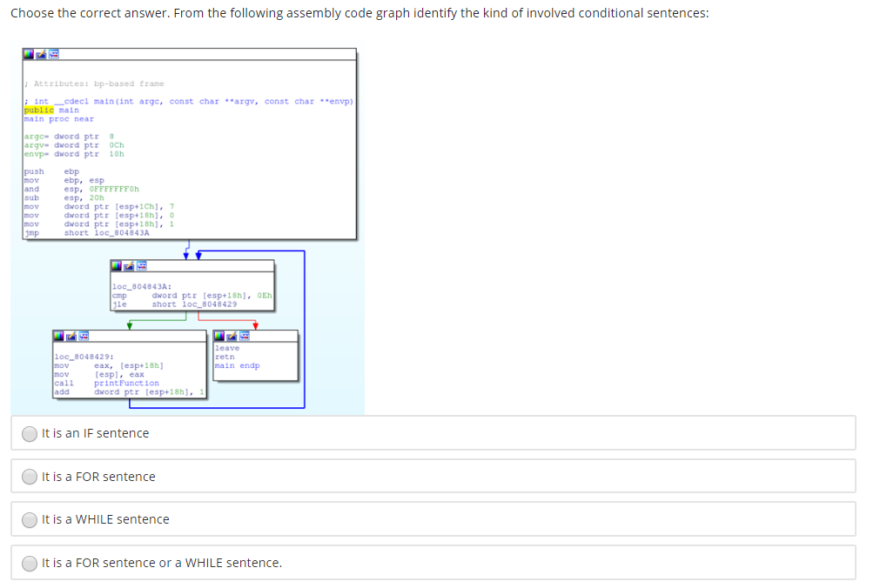
Task: Click the 'mov dword ptr [esp+1Ch], 7' instruction
Action: point(99,206)
